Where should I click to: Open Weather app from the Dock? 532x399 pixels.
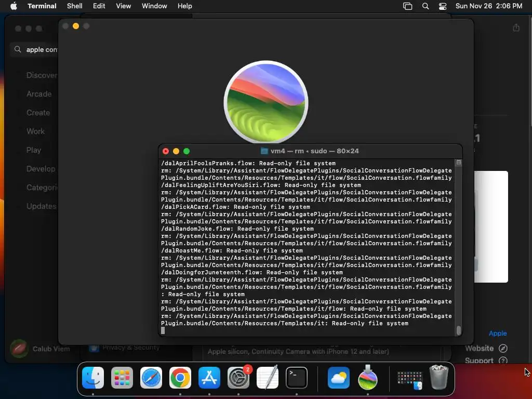(339, 378)
